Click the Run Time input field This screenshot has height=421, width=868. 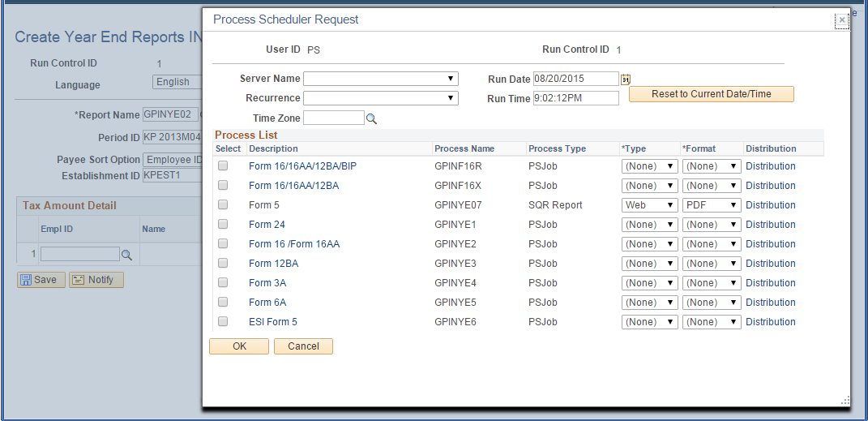(x=575, y=98)
